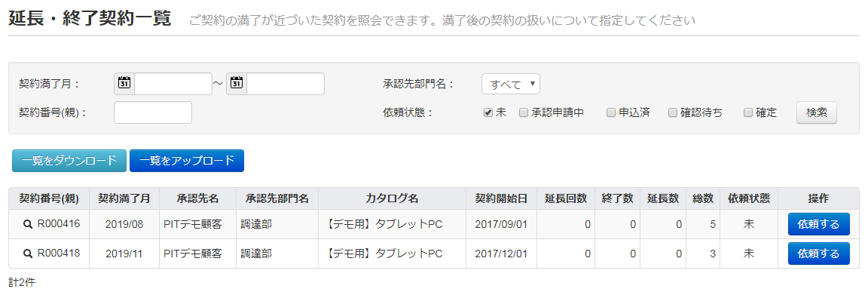Screen dimensions: 868x292
Task: Click 一覧をアップロード button
Action: click(x=187, y=161)
